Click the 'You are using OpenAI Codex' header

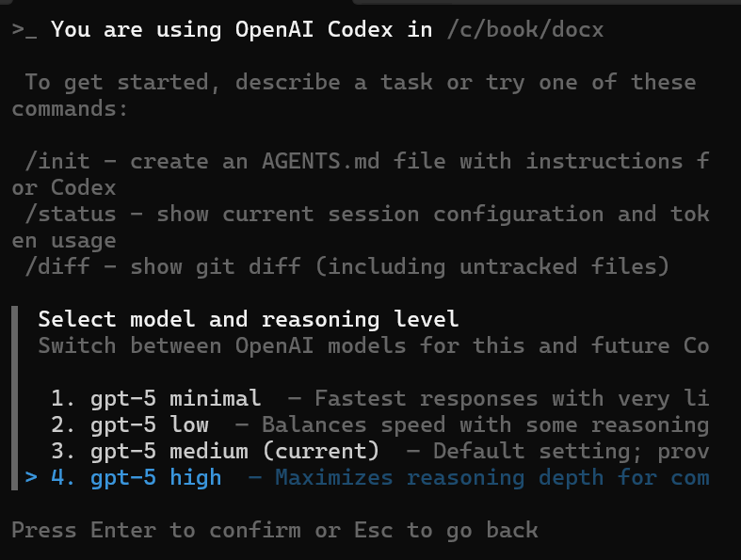[x=241, y=30]
